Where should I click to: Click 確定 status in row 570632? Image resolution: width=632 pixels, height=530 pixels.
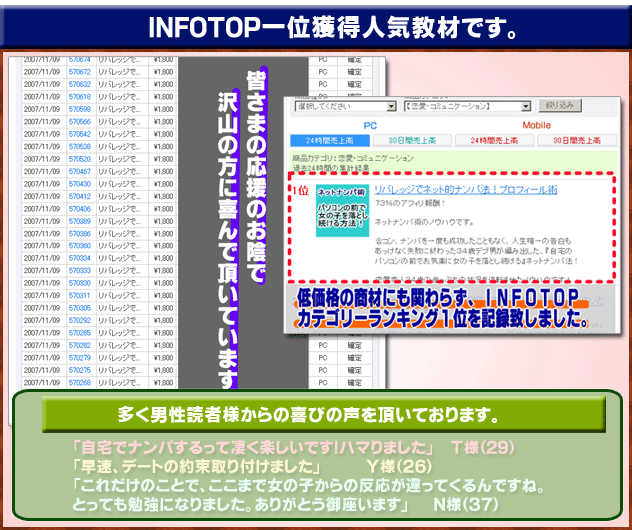coord(354,84)
